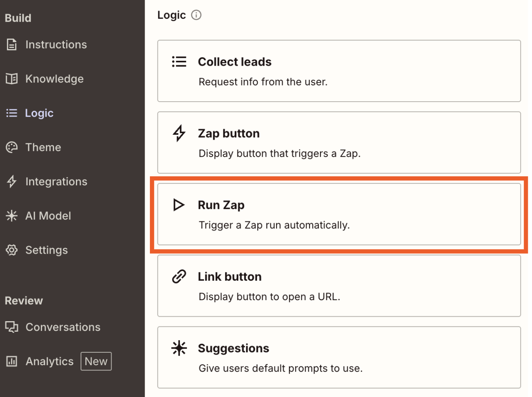Click the Theme palette icon
Viewport: 532px width, 397px height.
12,147
